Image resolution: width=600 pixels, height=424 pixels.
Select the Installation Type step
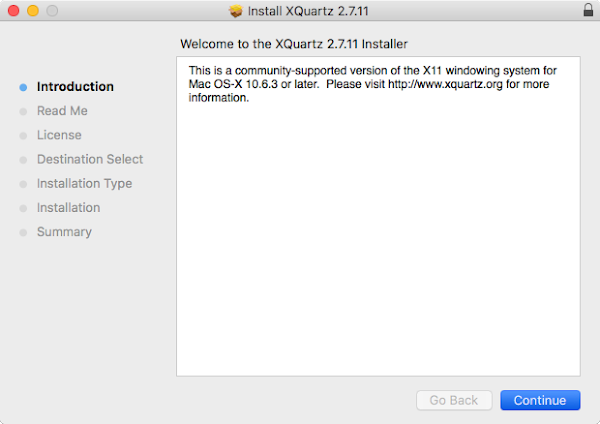[x=84, y=184]
